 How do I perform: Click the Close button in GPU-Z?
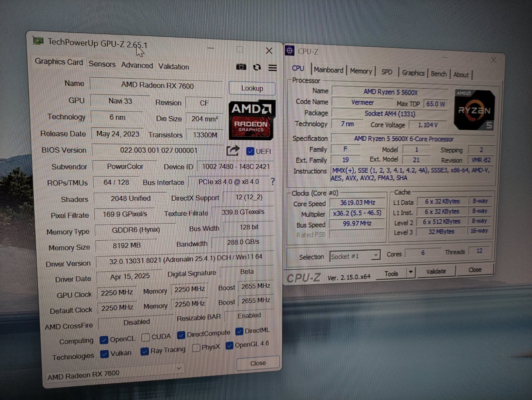258,363
